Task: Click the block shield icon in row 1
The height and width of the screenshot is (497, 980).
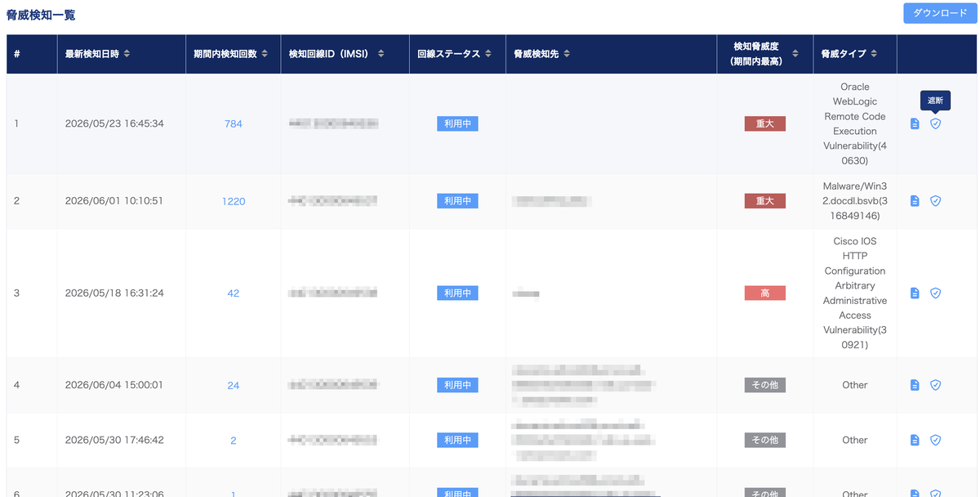Action: (936, 123)
